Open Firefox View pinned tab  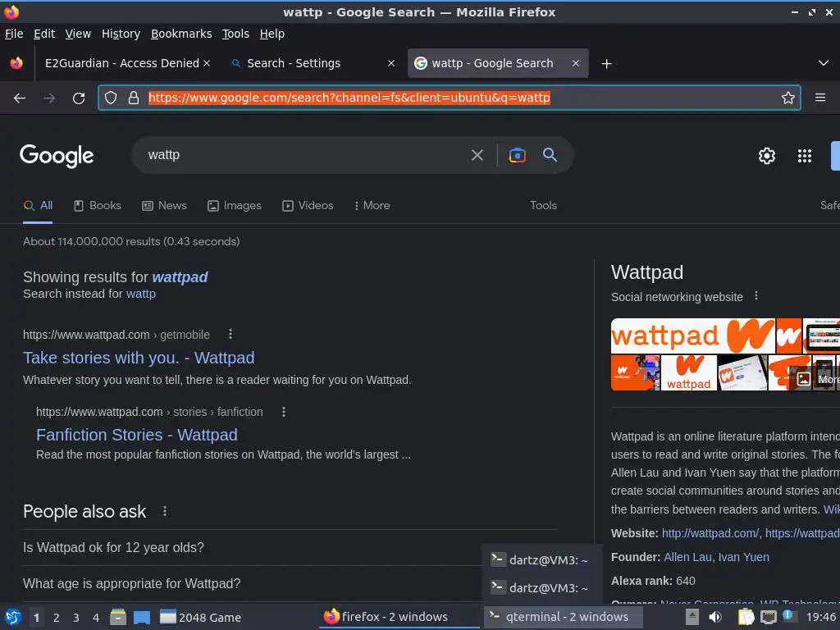coord(16,63)
